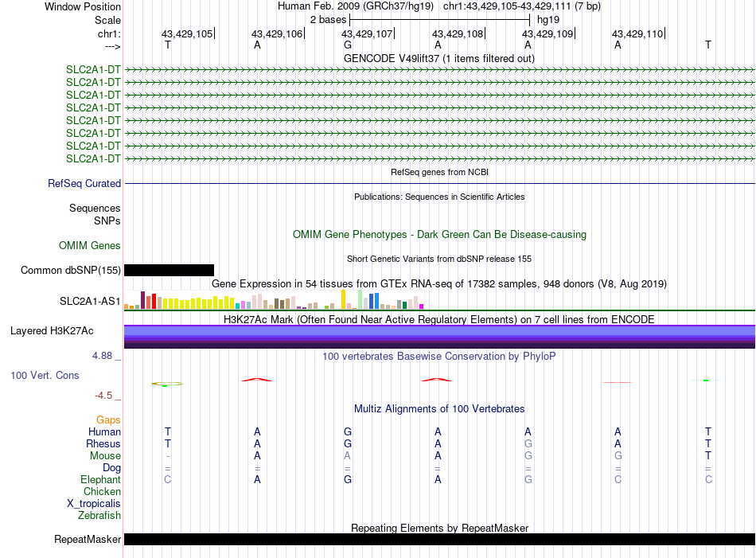Click the RefSeq Curated label
The image size is (756, 558).
coord(84,183)
